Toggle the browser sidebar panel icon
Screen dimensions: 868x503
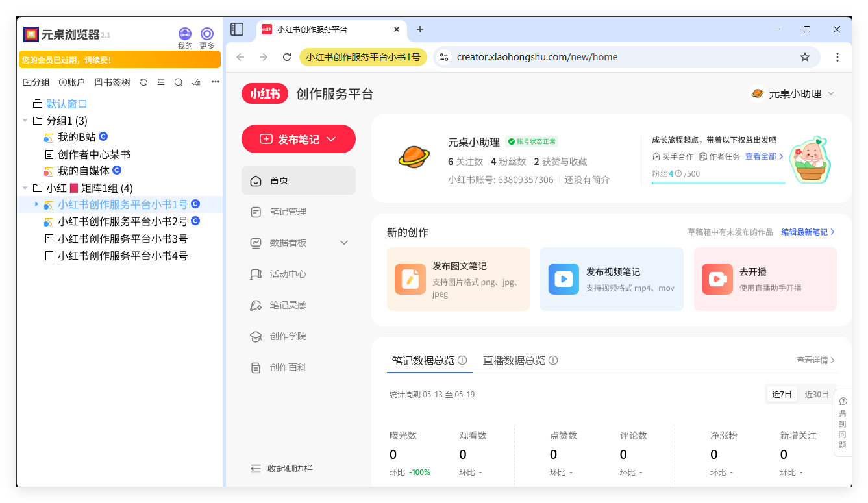click(237, 29)
